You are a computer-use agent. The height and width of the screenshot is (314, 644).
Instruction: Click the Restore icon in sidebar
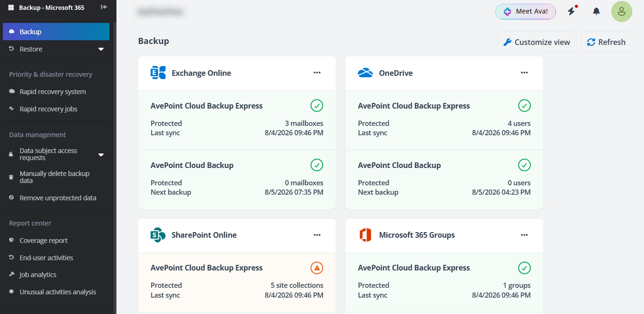[12, 49]
